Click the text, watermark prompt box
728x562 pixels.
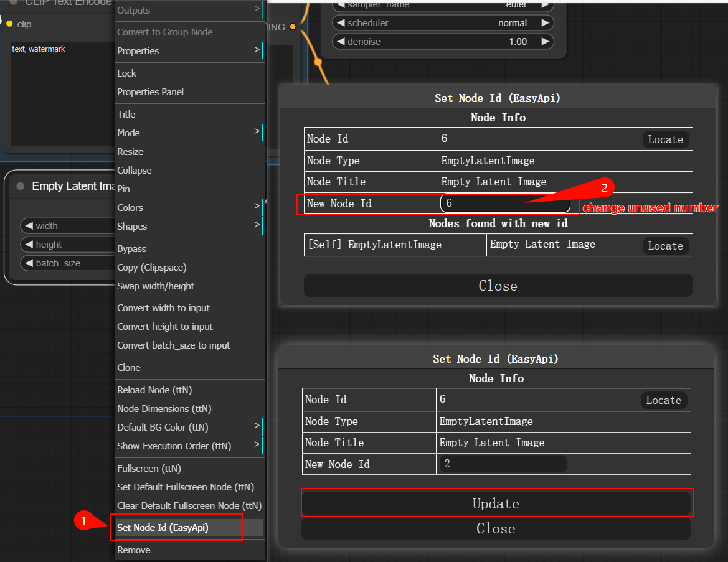pos(63,94)
